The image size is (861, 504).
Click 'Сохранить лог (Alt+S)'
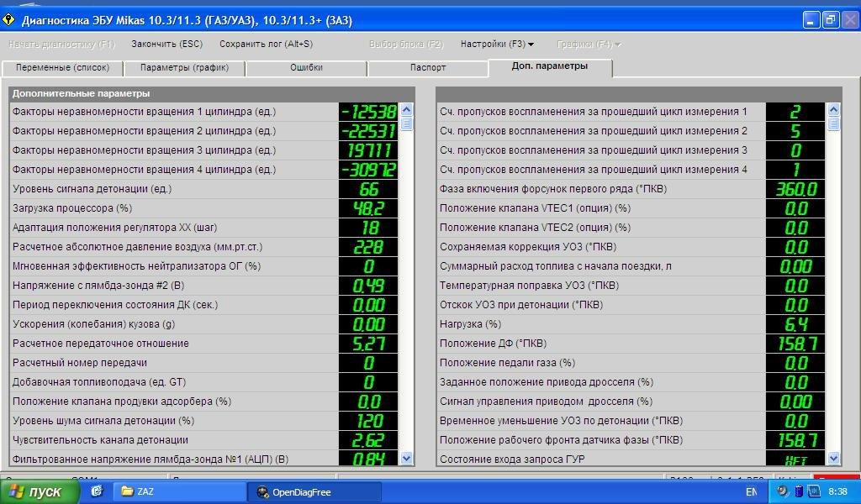click(266, 44)
